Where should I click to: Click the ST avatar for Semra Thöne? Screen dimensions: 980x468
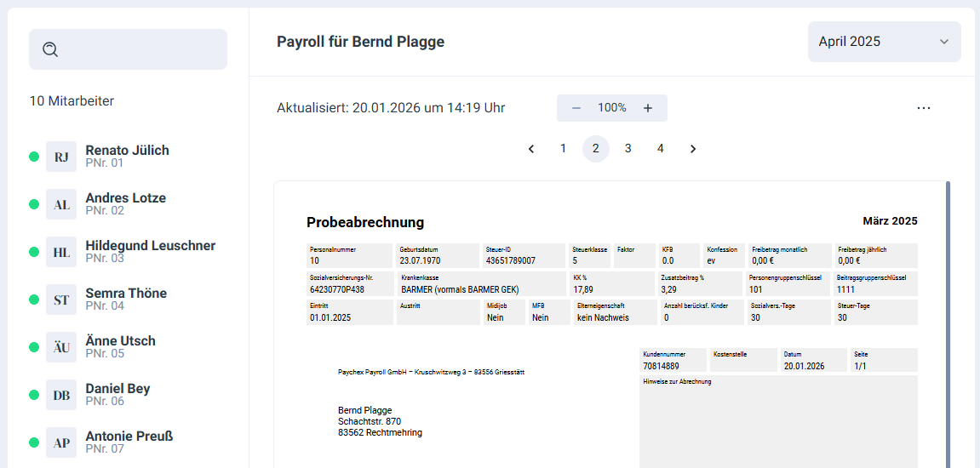click(61, 300)
